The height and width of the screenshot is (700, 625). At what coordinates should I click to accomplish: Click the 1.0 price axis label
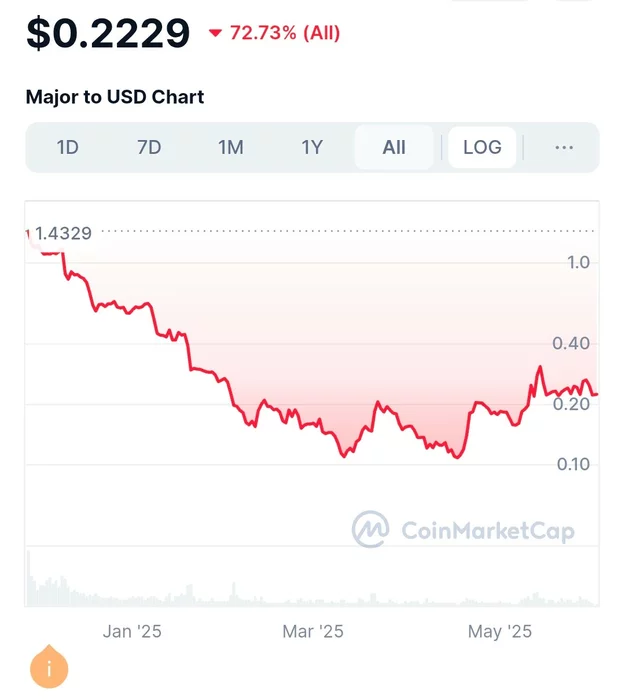pos(578,262)
